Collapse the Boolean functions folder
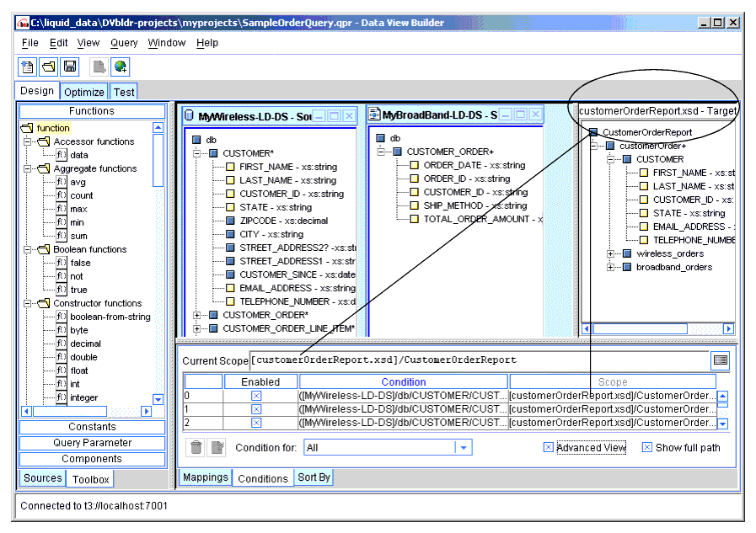The width and height of the screenshot is (756, 533). tap(28, 249)
